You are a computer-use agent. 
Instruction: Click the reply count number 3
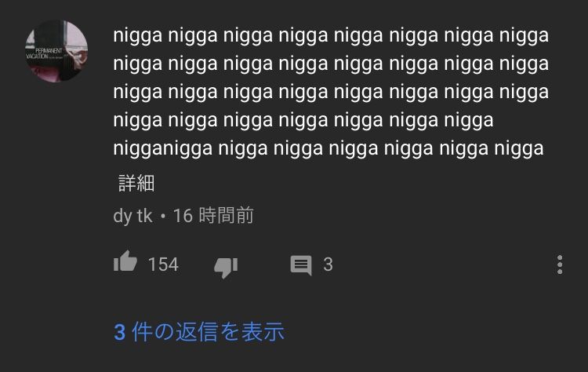[x=328, y=264]
